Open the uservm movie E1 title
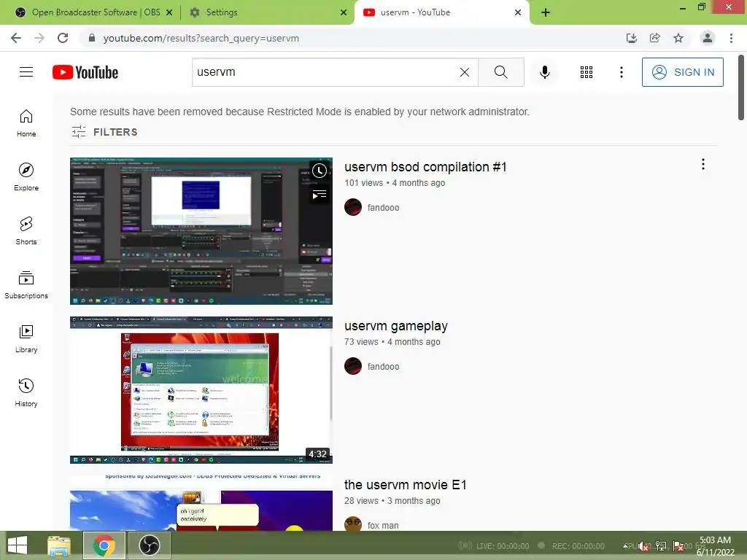 (x=406, y=485)
